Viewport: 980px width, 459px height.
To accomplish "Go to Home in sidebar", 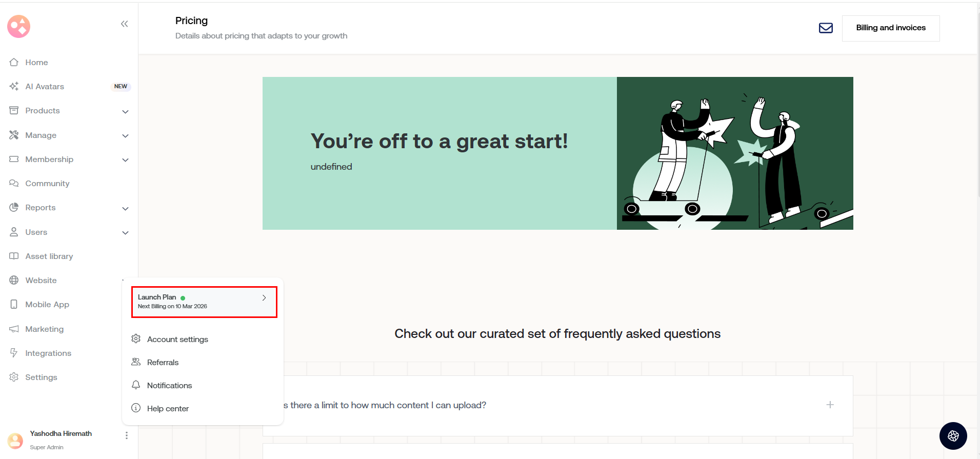I will tap(36, 62).
